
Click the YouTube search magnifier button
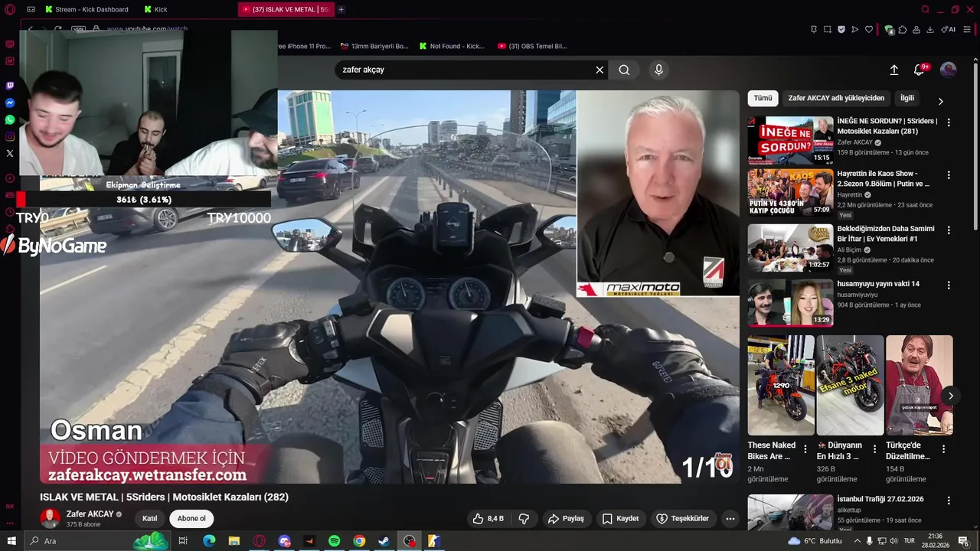[624, 70]
